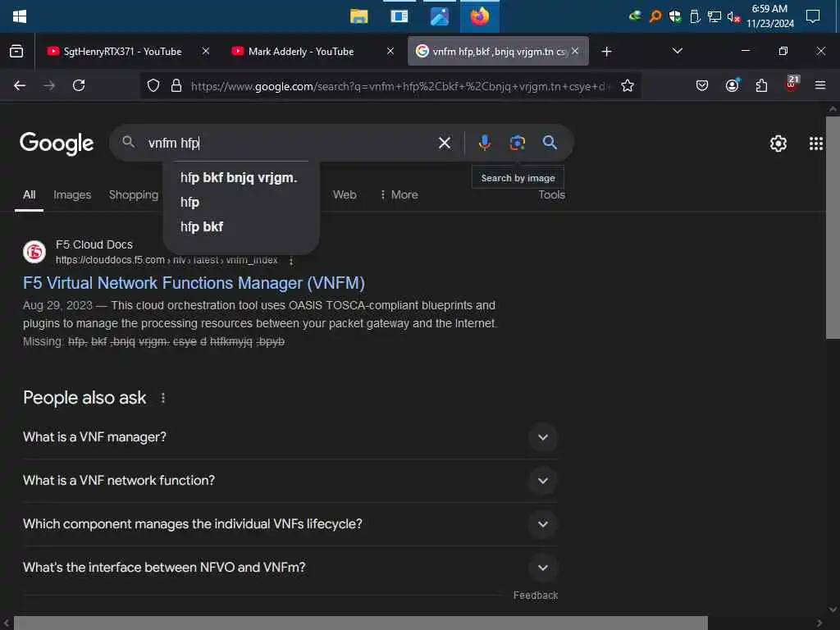Screen dimensions: 840x630
Task: Click the page's horizontal scrollbar thumb
Action: [x=361, y=623]
